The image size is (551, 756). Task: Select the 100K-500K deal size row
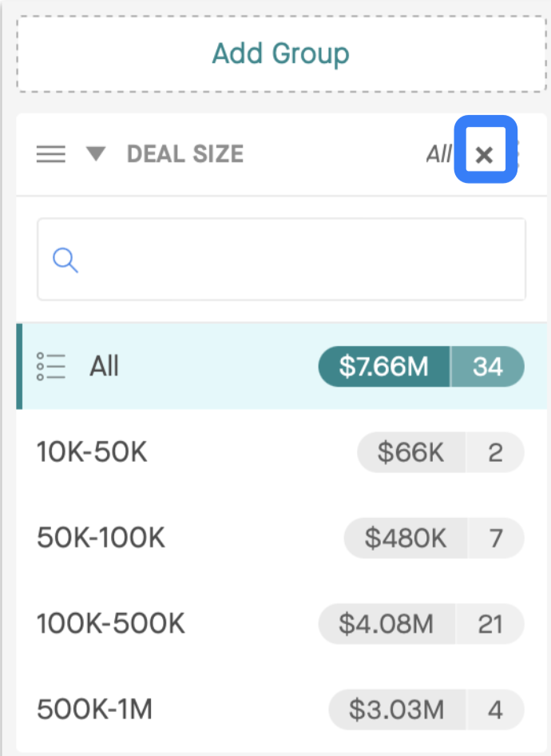point(281,624)
